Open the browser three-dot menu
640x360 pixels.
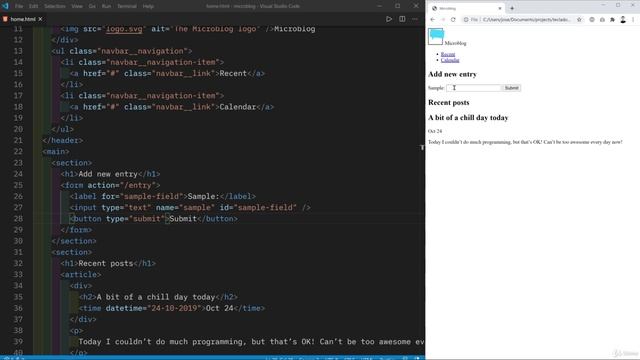[633, 20]
